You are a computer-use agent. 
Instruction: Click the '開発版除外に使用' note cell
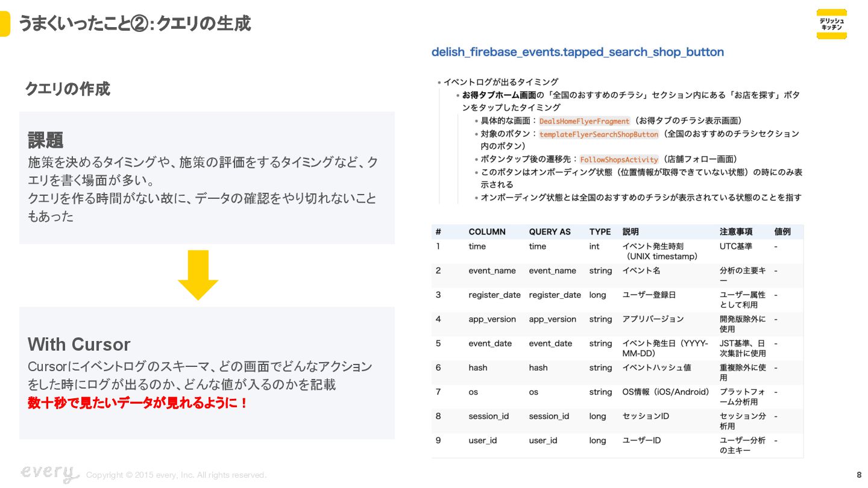[x=743, y=324]
